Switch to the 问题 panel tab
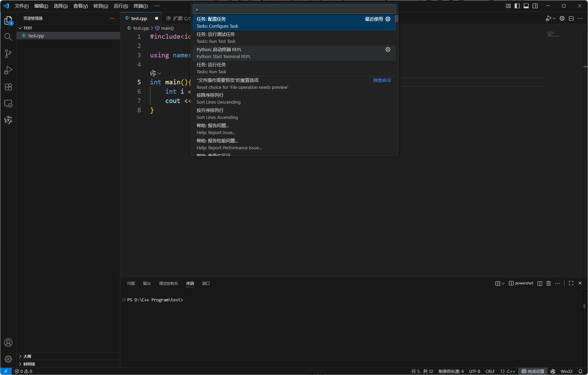Viewport: 588px width, 375px height. 131,283
